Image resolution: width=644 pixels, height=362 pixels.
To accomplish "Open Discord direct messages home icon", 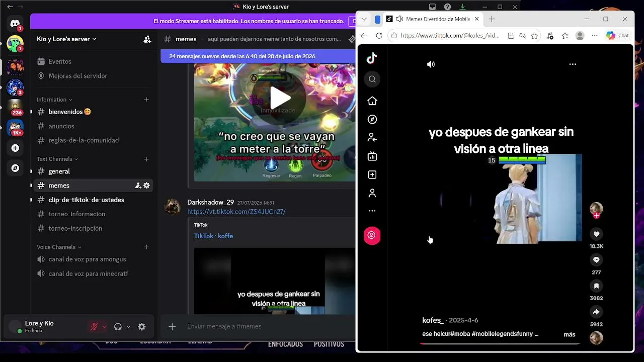I will coord(15,23).
